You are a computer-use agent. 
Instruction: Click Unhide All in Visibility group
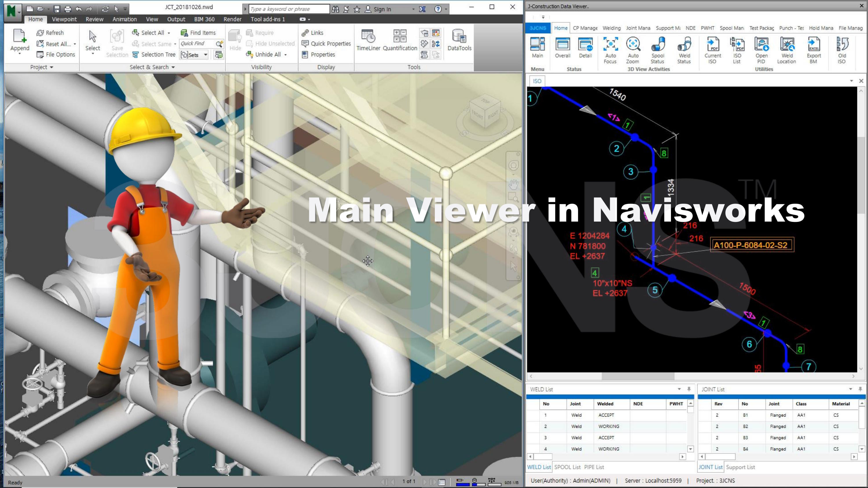(263, 55)
